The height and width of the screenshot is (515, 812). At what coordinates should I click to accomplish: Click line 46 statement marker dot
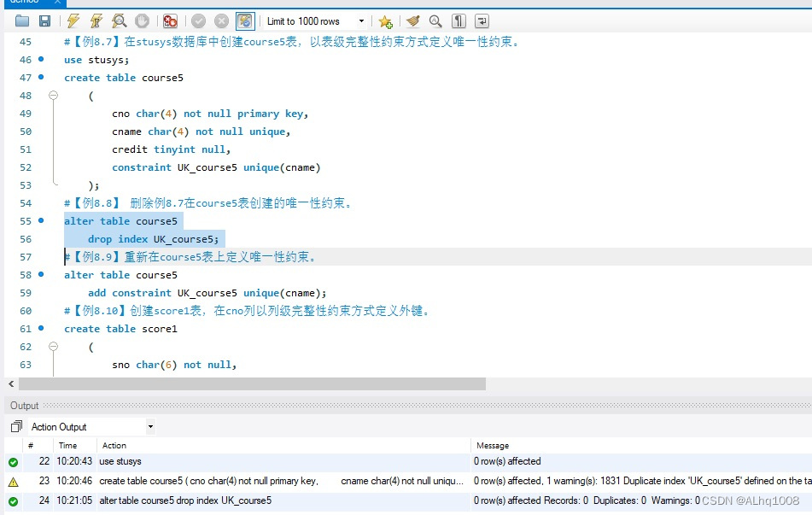coord(42,59)
